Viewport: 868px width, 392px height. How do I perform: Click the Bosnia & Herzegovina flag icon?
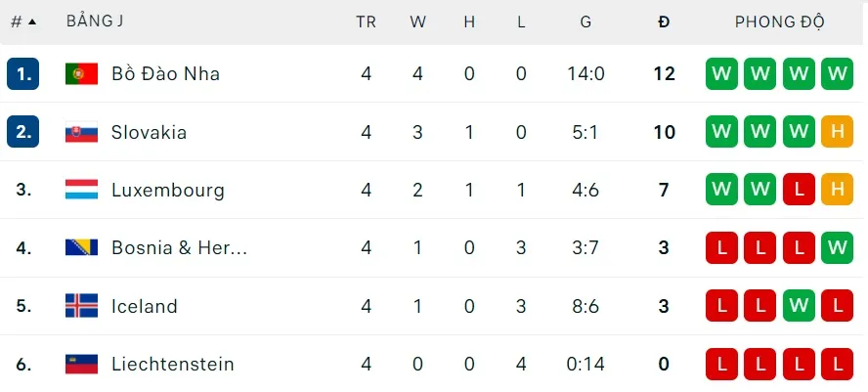pyautogui.click(x=81, y=247)
